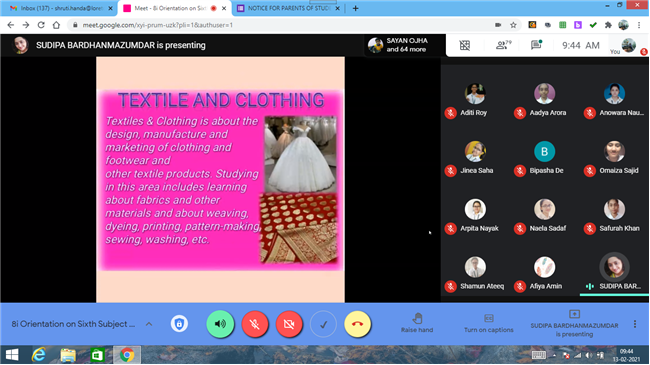This screenshot has height=365, width=650.
Task: Click the green checkmark extension icon
Action: [x=593, y=25]
